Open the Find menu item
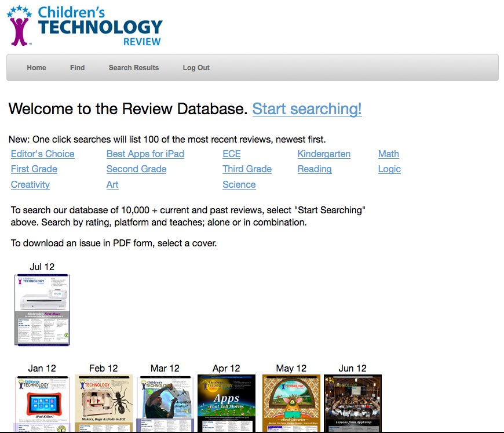Image resolution: width=504 pixels, height=433 pixels. 78,68
